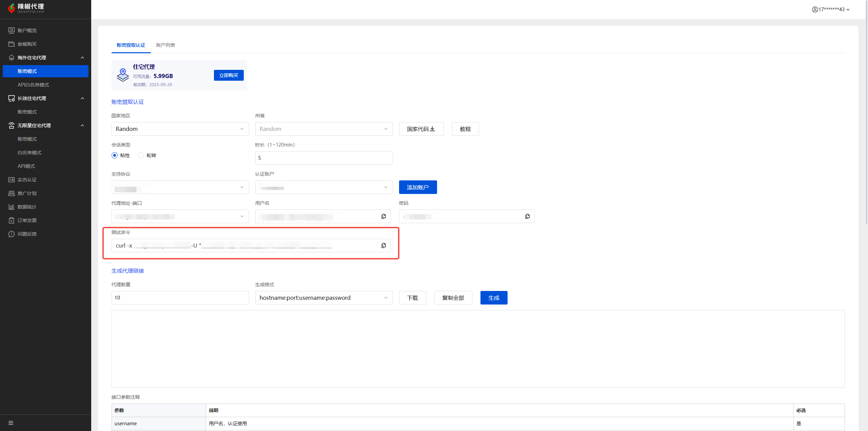The height and width of the screenshot is (431, 868).
Task: Click the 立即购买 button
Action: 229,75
